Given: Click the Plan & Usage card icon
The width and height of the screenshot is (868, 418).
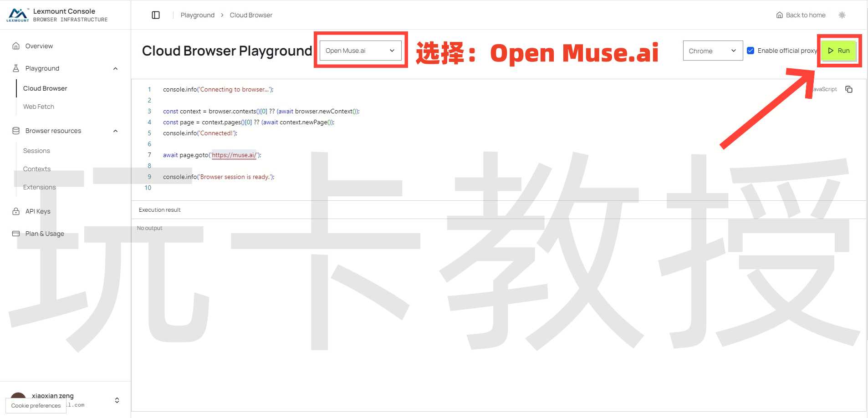Looking at the screenshot, I should (x=16, y=234).
